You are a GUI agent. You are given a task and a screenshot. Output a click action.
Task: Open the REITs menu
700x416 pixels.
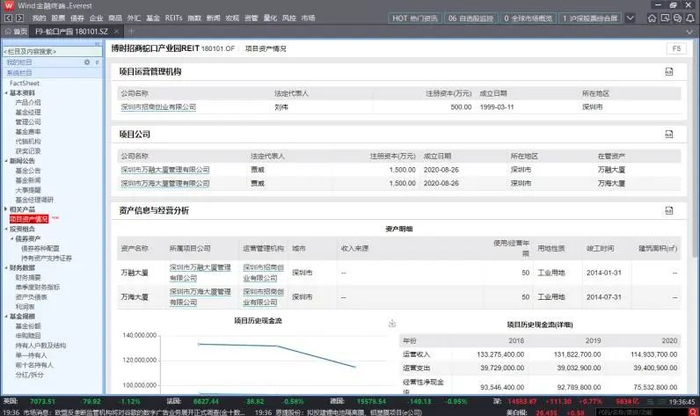[x=173, y=18]
